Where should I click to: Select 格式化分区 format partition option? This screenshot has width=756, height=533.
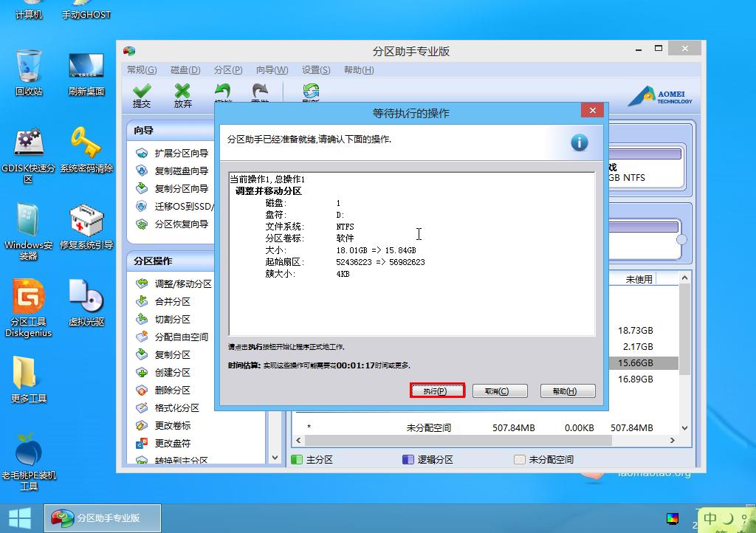point(176,408)
